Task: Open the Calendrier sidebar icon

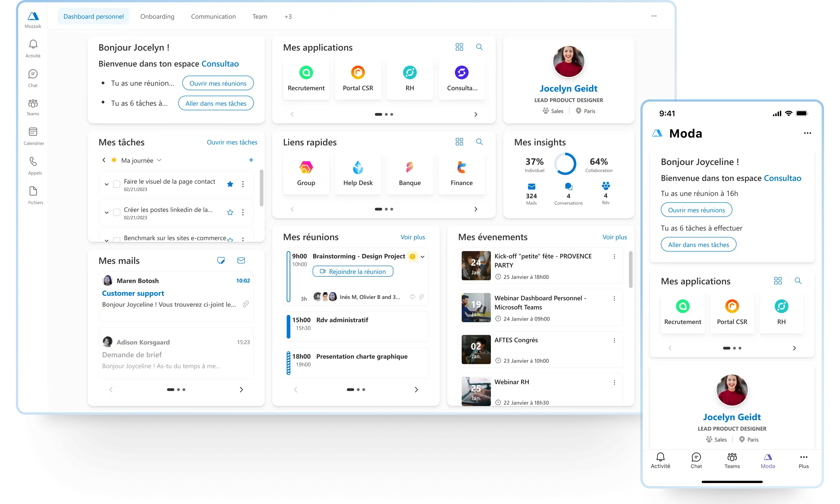Action: 33,132
